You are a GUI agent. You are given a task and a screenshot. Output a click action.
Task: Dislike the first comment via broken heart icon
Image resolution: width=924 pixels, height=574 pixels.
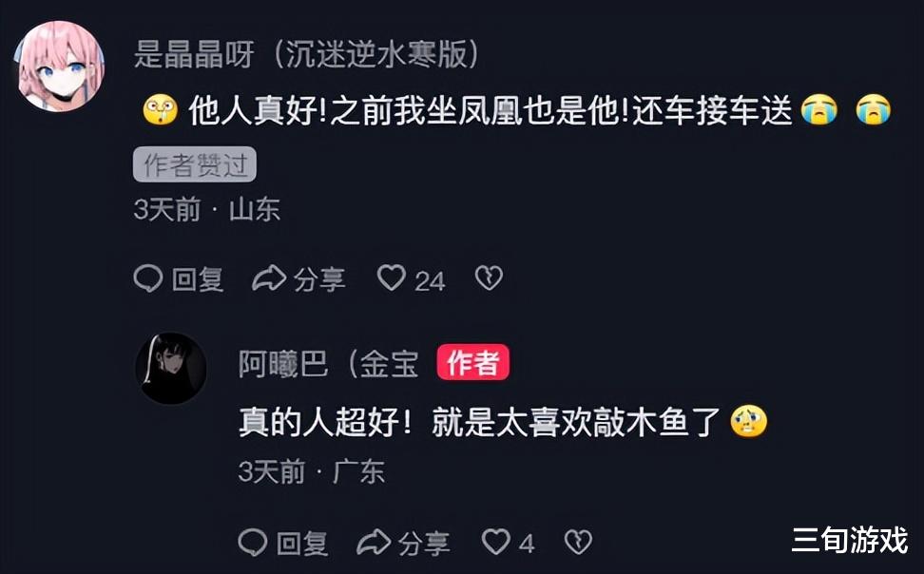click(x=490, y=277)
